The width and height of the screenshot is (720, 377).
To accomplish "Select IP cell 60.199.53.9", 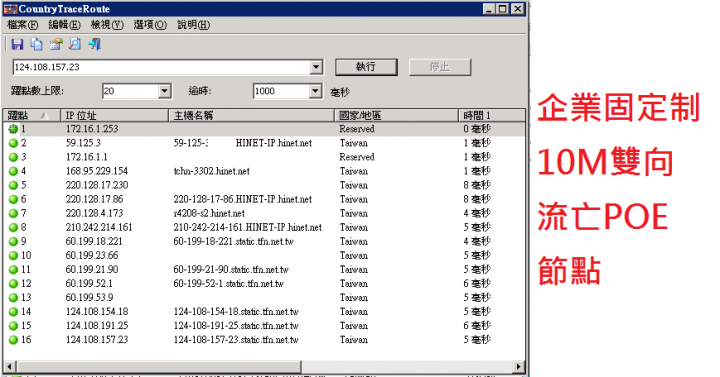I will (x=90, y=298).
